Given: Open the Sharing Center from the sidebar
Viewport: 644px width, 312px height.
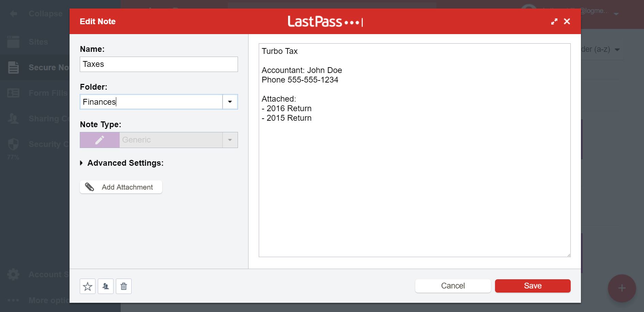Looking at the screenshot, I should coord(13,118).
